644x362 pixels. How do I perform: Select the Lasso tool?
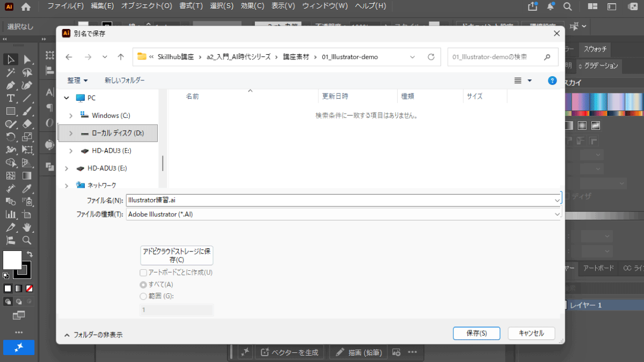coord(27,72)
